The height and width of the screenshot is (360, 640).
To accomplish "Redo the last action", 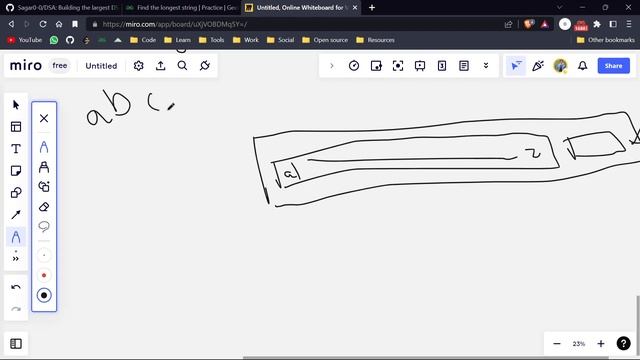I will 16,309.
